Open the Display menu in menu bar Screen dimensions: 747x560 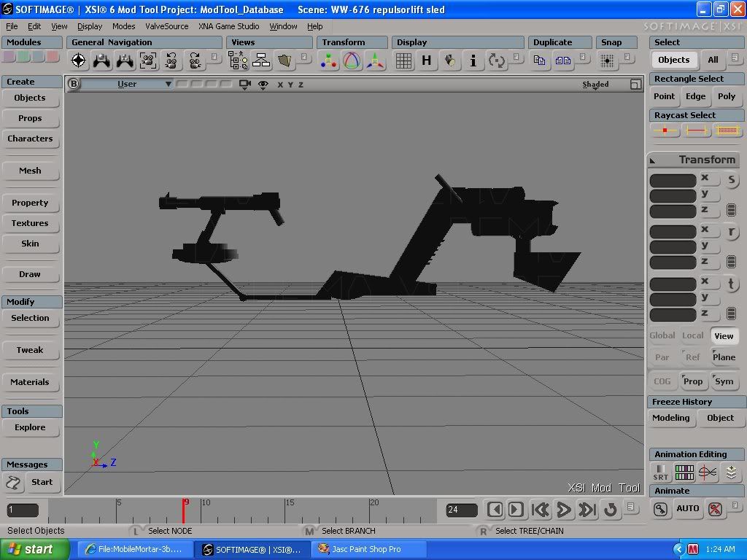tap(90, 26)
